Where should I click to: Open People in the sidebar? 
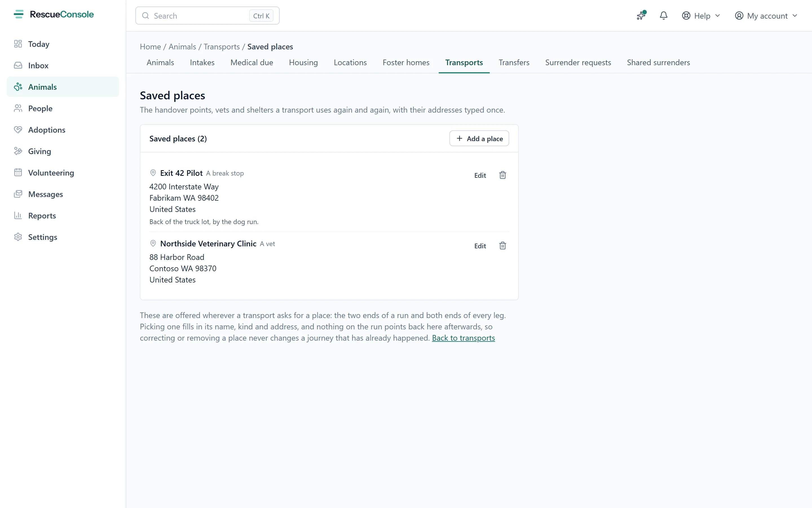[x=63, y=108]
